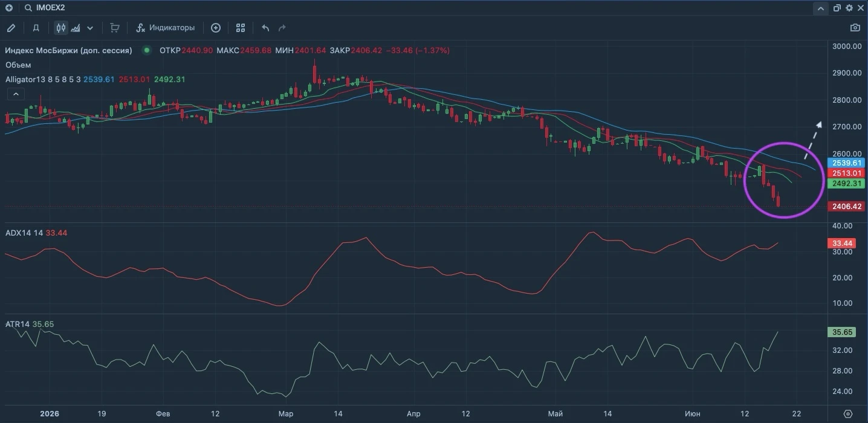Open time axis settings gear

[x=847, y=414]
